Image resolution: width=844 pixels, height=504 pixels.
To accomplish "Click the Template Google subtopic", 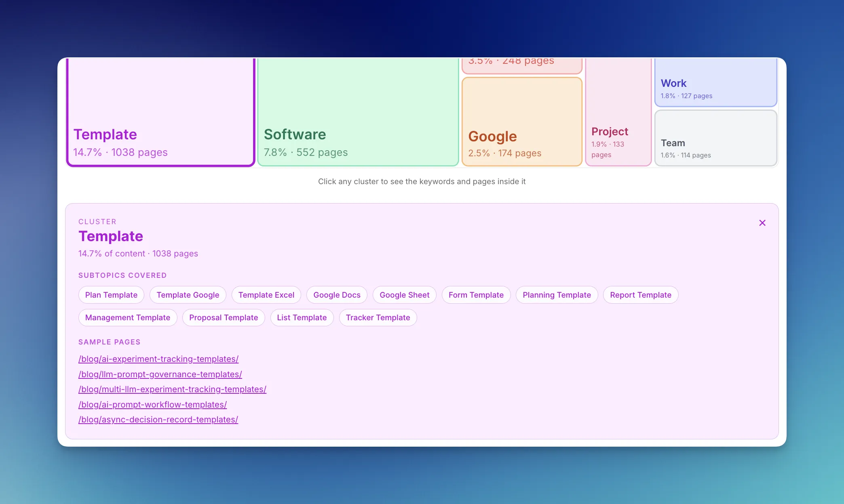I will point(188,295).
